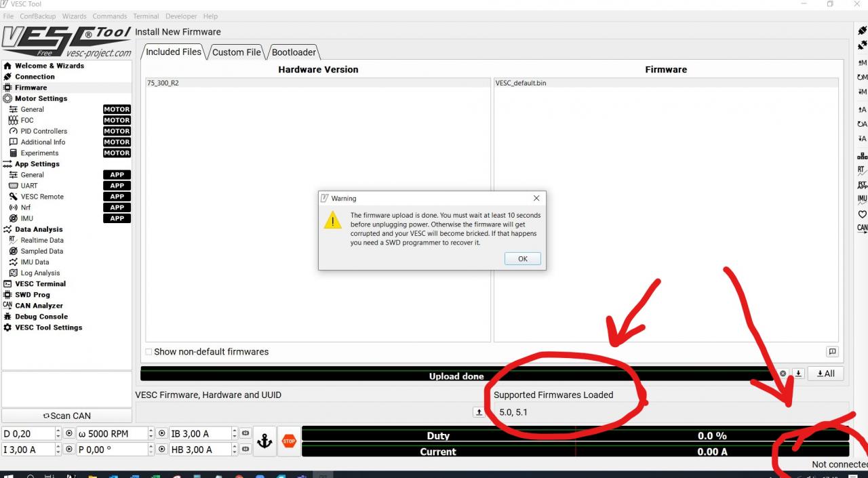
Task: Click the disconnect unplugged icon in right toolbar
Action: pyautogui.click(x=862, y=45)
